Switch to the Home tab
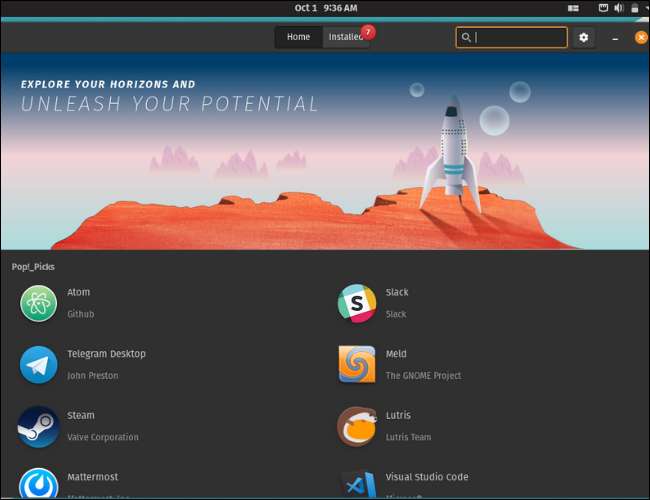The height and width of the screenshot is (500, 650). [x=298, y=37]
